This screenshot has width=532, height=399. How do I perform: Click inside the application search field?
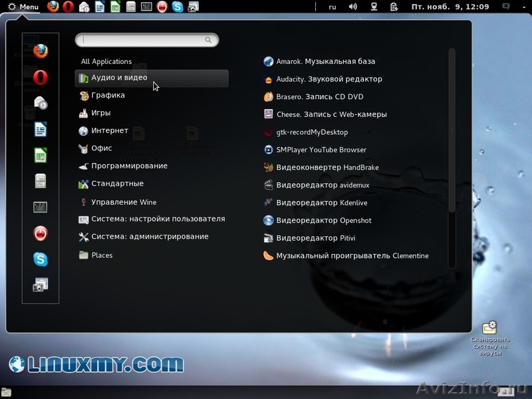[x=146, y=40]
